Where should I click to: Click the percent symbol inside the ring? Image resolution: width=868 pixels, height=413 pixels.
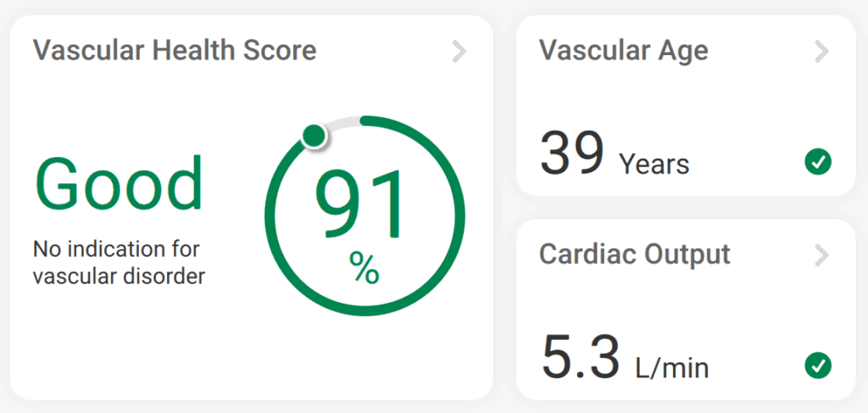click(364, 270)
